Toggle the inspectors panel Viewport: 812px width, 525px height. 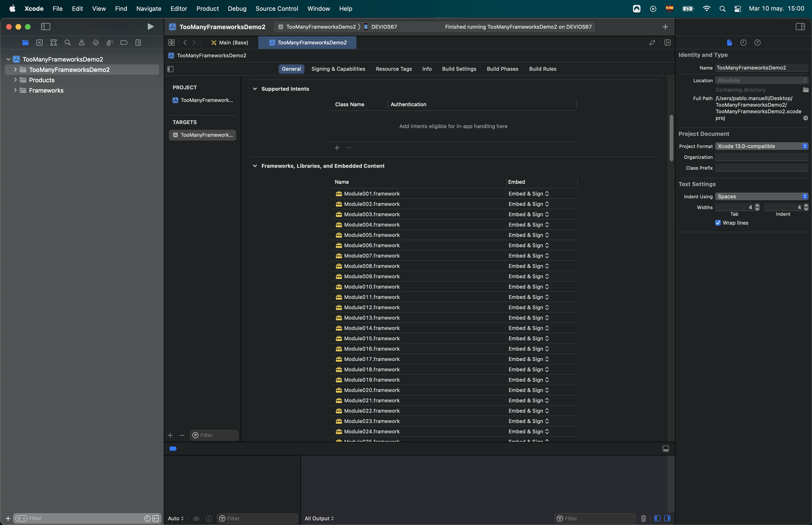tap(800, 27)
